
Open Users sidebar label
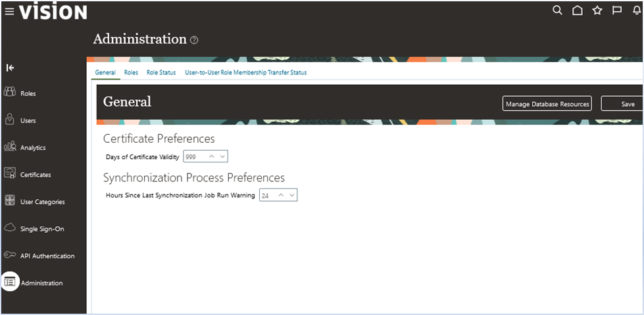coord(28,121)
